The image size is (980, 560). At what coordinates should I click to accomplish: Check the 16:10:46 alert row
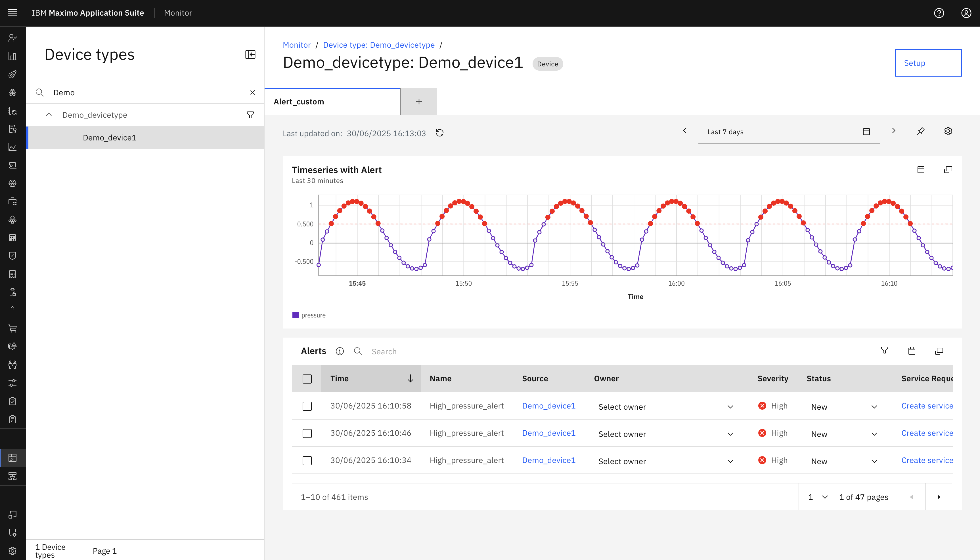[307, 433]
